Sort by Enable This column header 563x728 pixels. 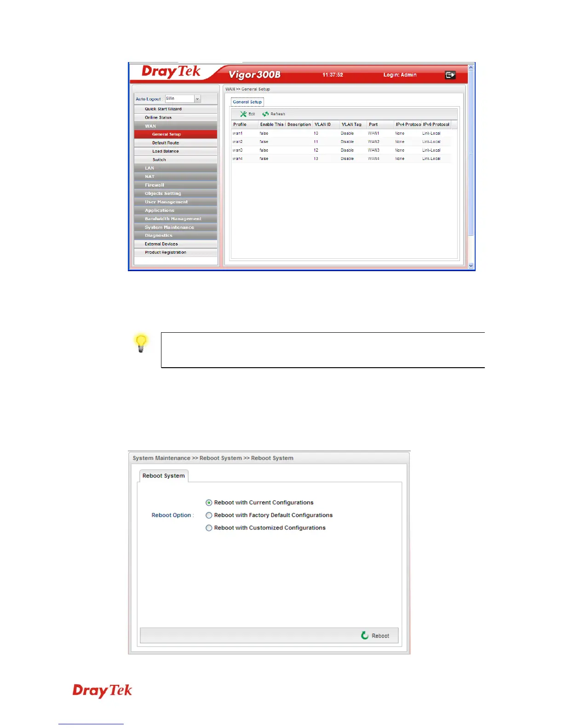272,125
